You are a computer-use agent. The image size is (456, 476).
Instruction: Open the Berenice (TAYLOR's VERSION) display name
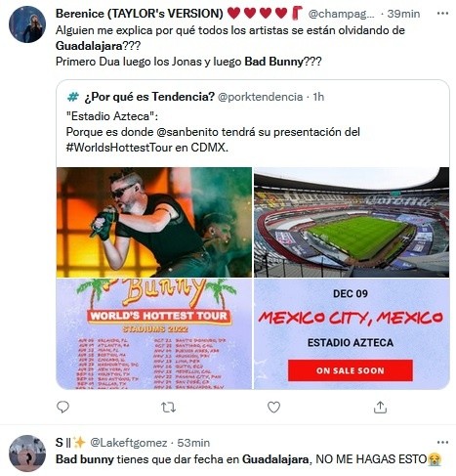click(x=140, y=14)
